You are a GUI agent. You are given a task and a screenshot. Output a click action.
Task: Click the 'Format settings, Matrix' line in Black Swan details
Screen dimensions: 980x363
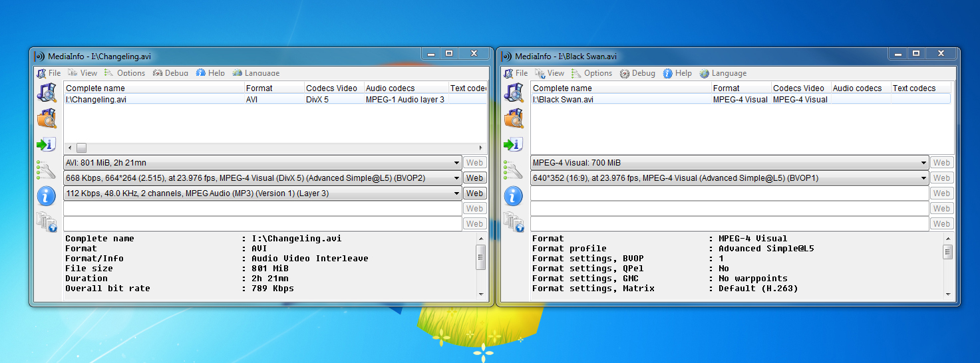(665, 289)
